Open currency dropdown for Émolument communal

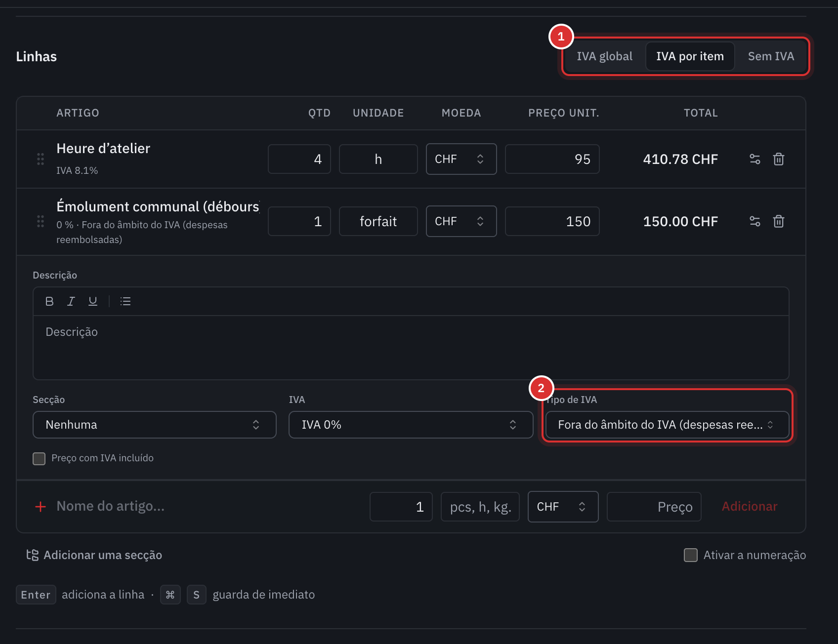point(461,221)
